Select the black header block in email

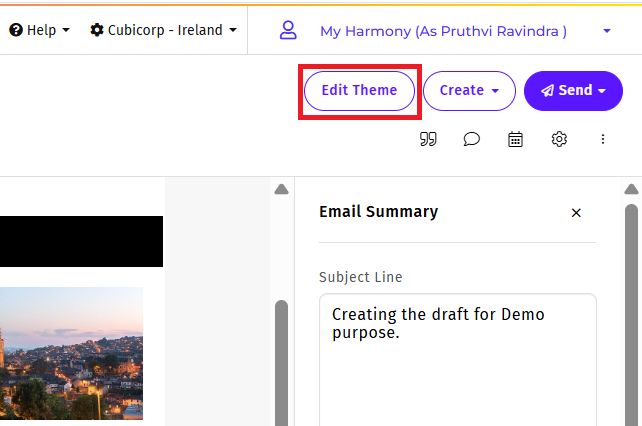[80, 241]
